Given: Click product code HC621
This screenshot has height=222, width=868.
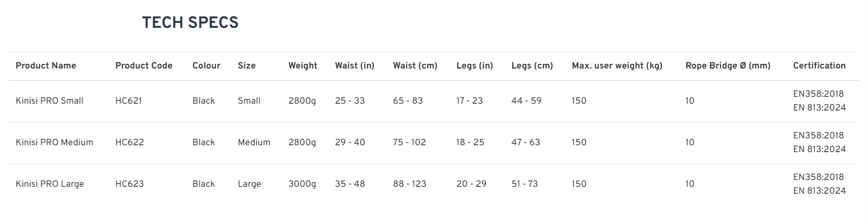Looking at the screenshot, I should coord(128,101).
